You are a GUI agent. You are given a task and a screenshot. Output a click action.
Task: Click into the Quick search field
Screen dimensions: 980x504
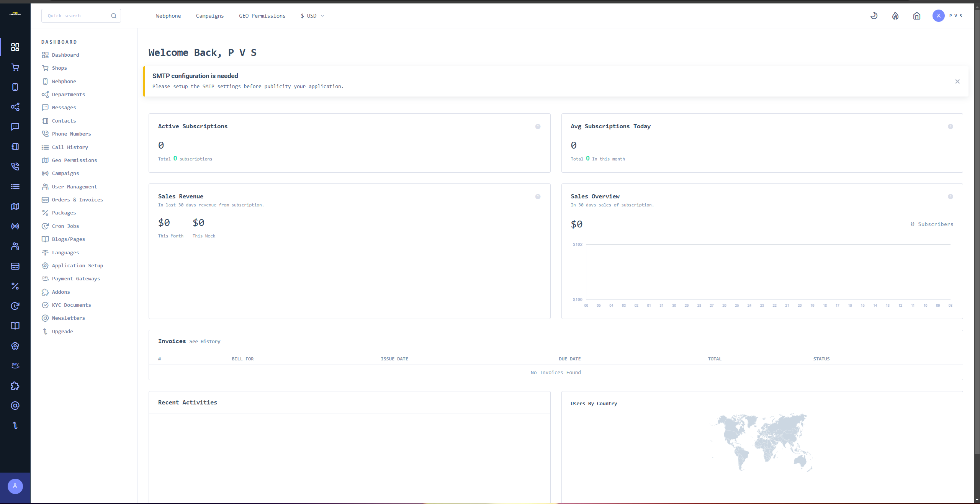tap(77, 16)
